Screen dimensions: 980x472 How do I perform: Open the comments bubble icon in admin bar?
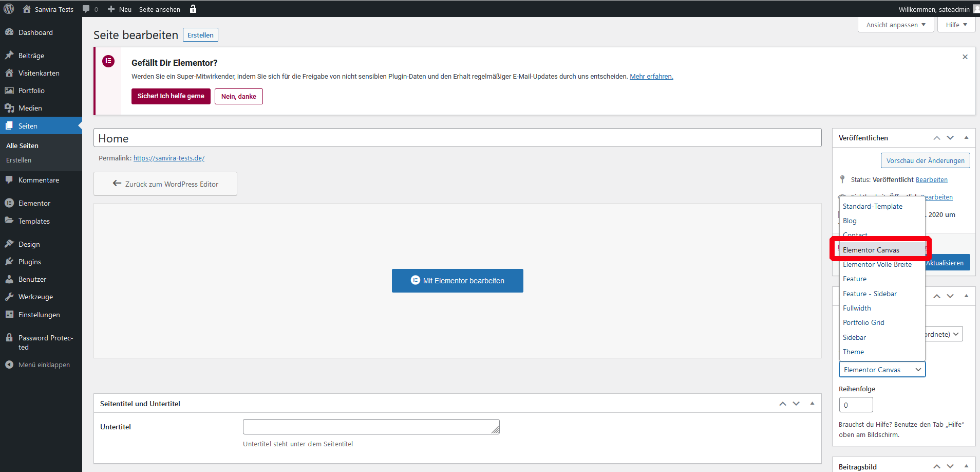(86, 9)
